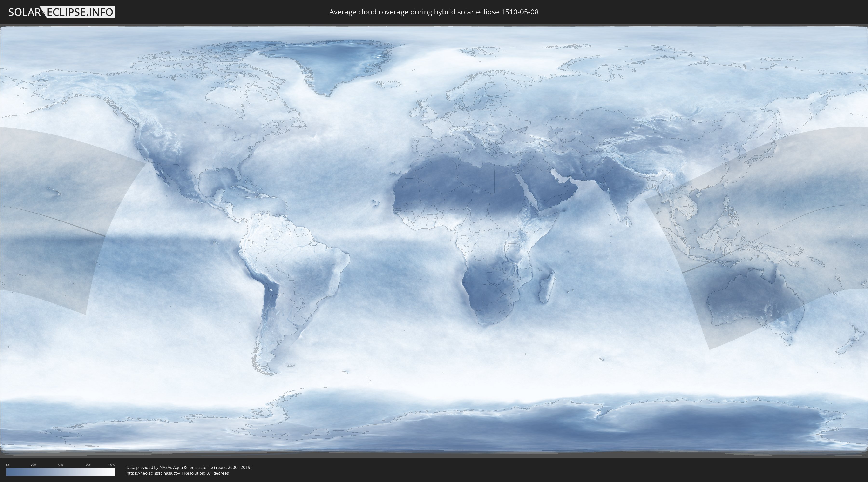Click the '75%' legend label
The image size is (868, 482).
pyautogui.click(x=88, y=465)
